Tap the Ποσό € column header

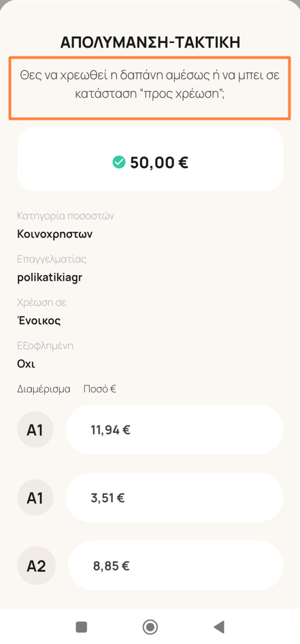tap(100, 389)
